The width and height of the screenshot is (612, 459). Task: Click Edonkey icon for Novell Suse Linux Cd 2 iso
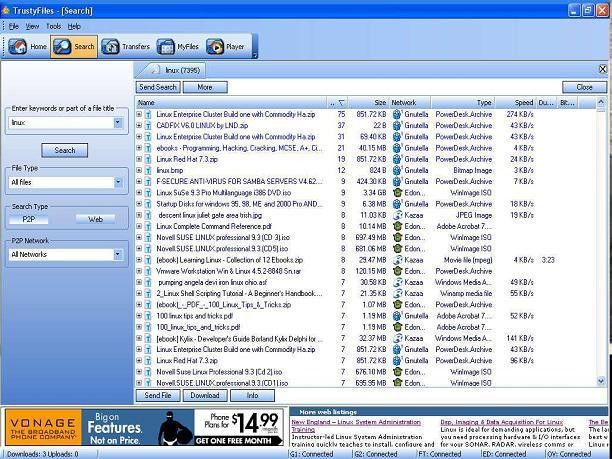(x=397, y=372)
